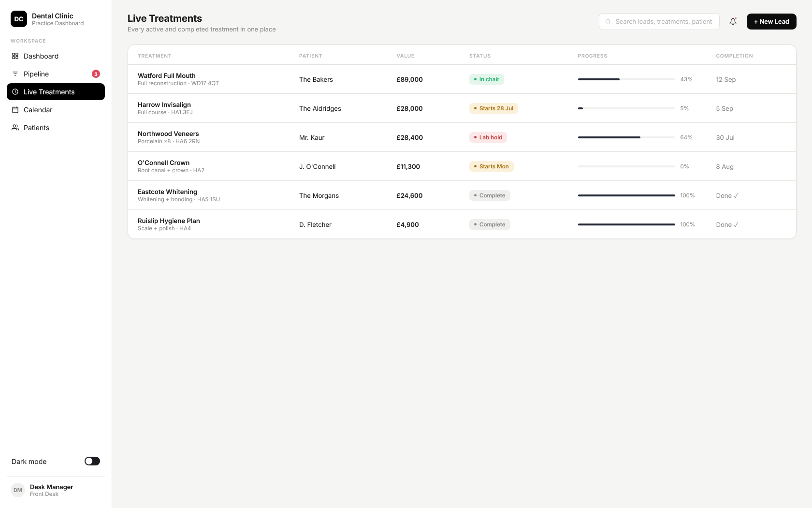Click the 12 Sep completion date
Screen dimensions: 812x508
pyautogui.click(x=726, y=79)
